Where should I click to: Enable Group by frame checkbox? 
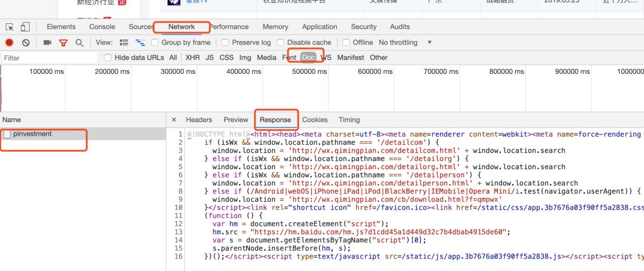coord(154,42)
